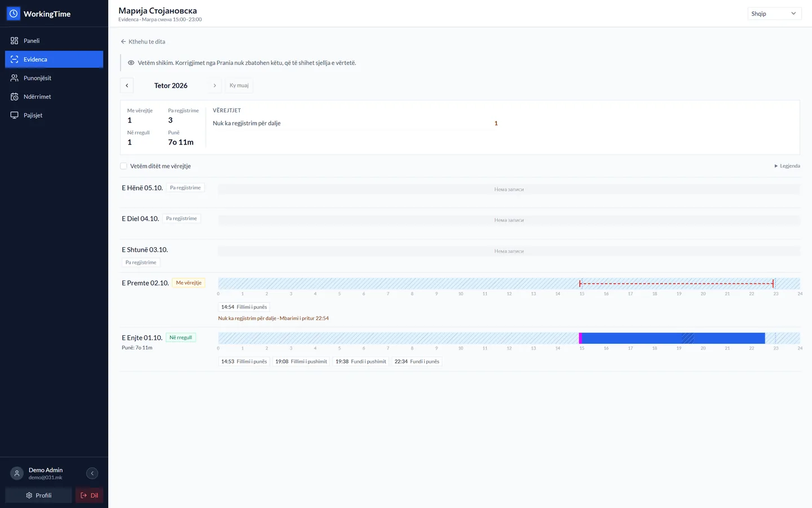Select the Punonjësit people icon
The image size is (812, 508).
15,78
